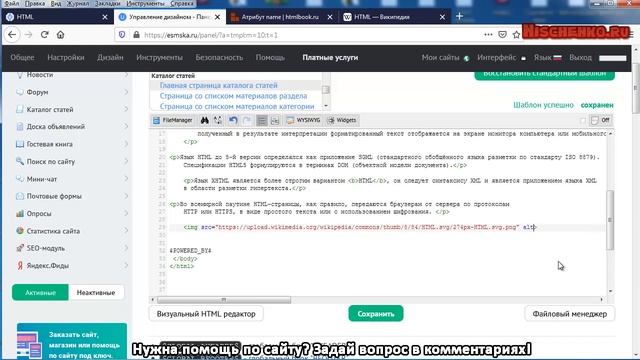The width and height of the screenshot is (640, 360).
Task: Expand Мини-чат chevron
Action: click(126, 179)
